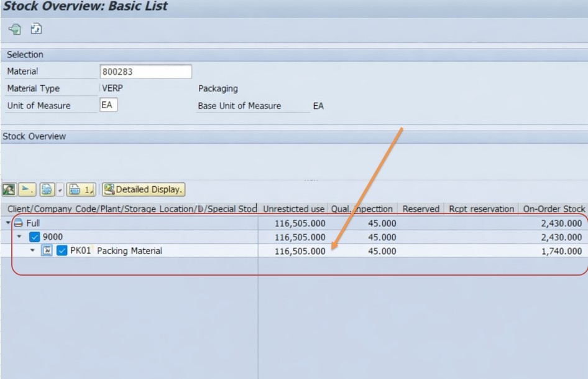Collapse the Full tree node

[x=7, y=223]
